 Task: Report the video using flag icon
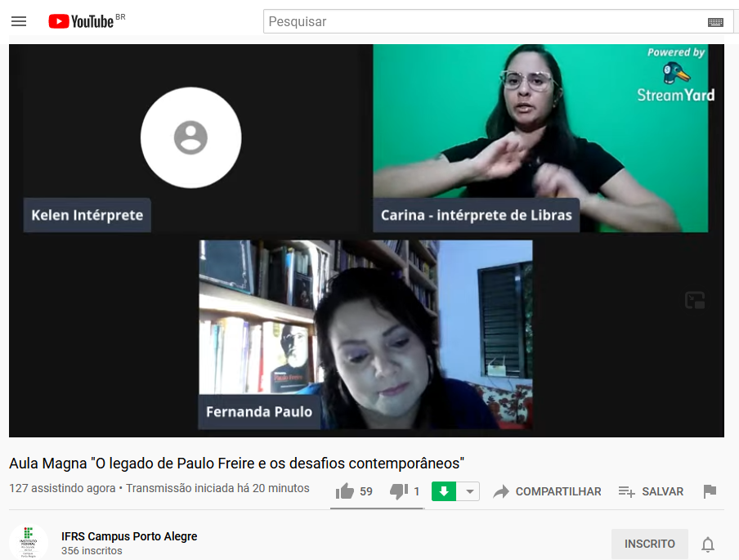pos(710,491)
